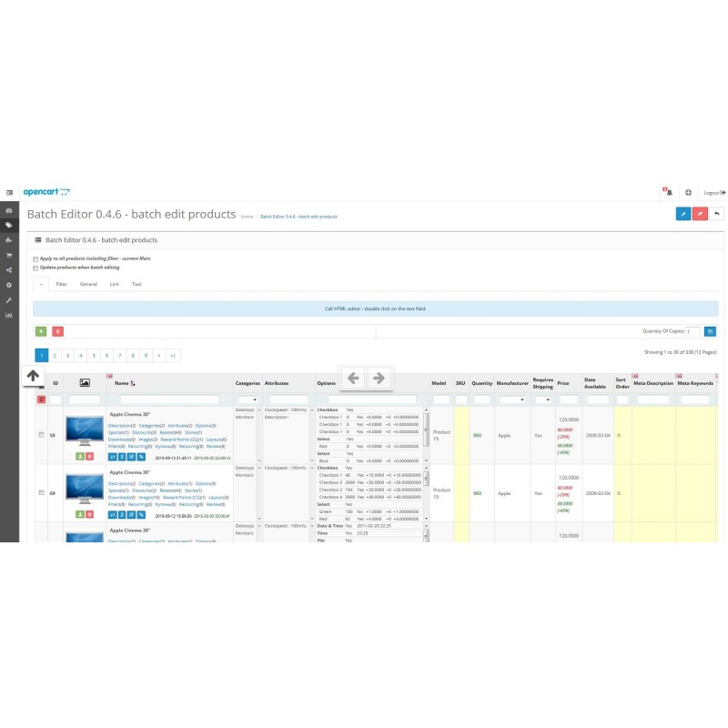
Task: Check 'Update products when batch editing'
Action: 35,268
